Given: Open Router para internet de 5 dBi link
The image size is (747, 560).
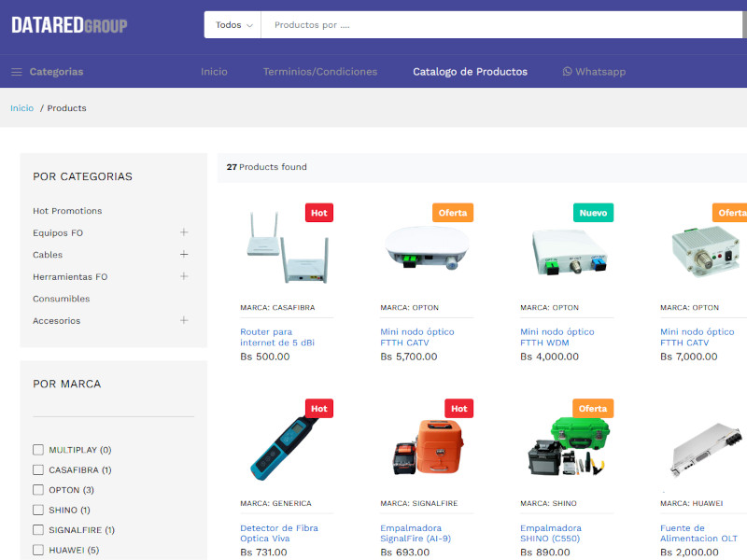Looking at the screenshot, I should 277,337.
